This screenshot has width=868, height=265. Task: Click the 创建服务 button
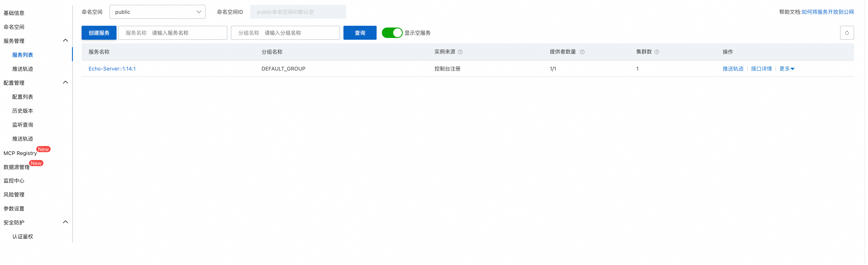(99, 33)
